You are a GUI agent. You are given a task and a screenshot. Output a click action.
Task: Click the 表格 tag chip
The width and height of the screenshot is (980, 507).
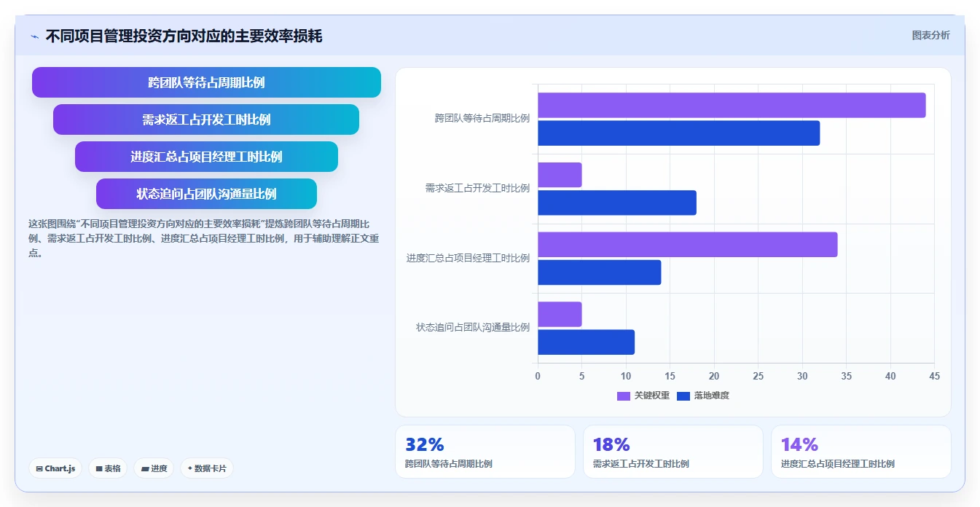[109, 468]
